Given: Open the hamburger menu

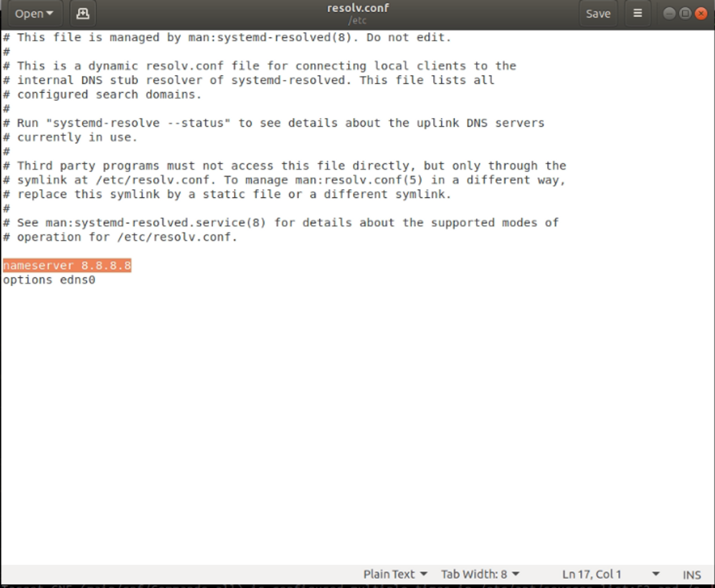Looking at the screenshot, I should [637, 14].
